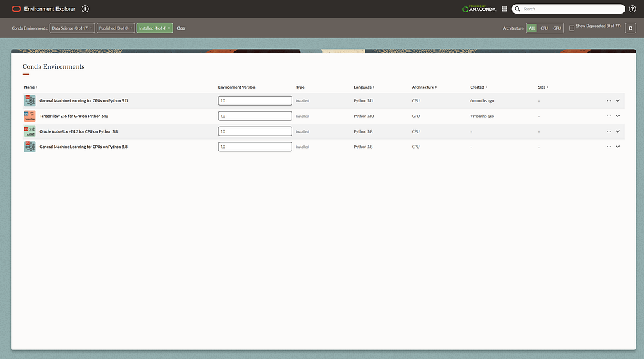The height and width of the screenshot is (359, 644).
Task: Open more options for General Machine Learning Python 3.8
Action: (x=609, y=147)
